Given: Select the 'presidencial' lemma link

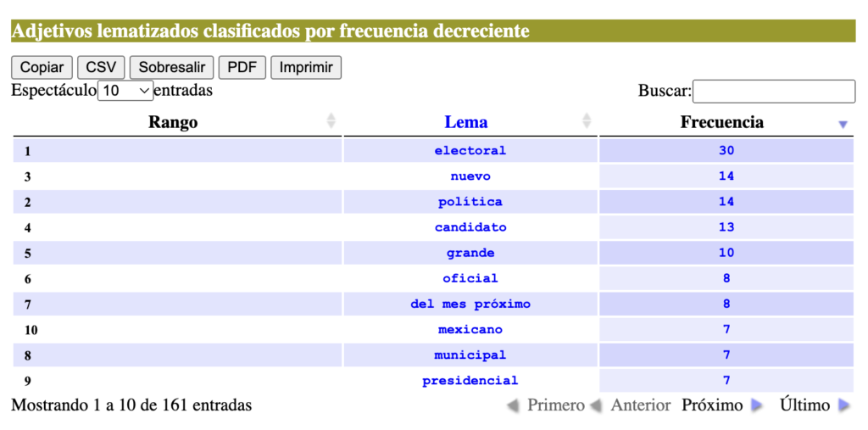Looking at the screenshot, I should [x=470, y=381].
